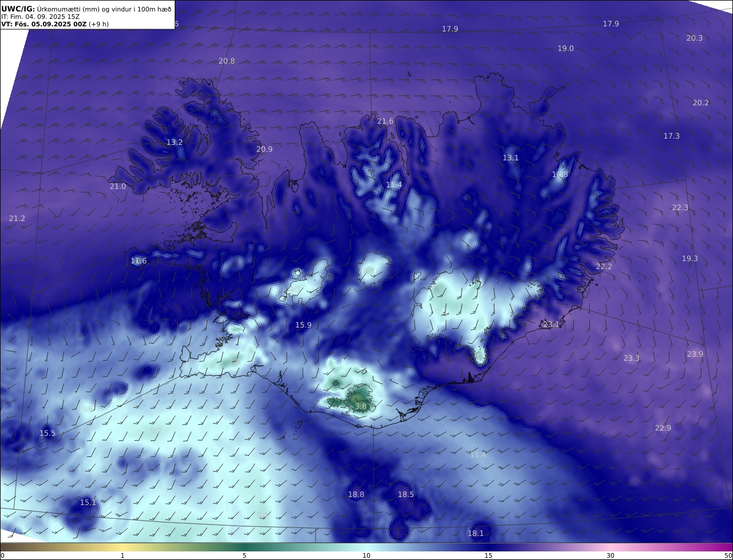Click the 13.1 value on the map
The image size is (733, 560).
[x=511, y=157]
